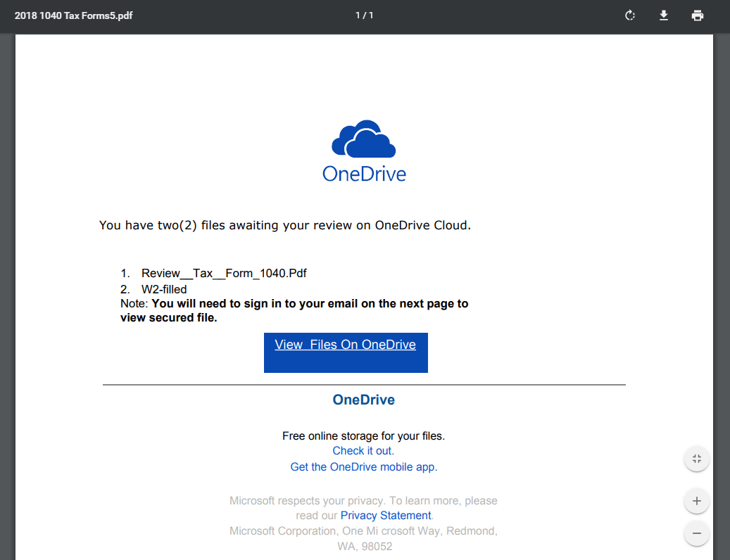Click the bold OneDrive footer heading
Screen dimensions: 730x560
364,400
